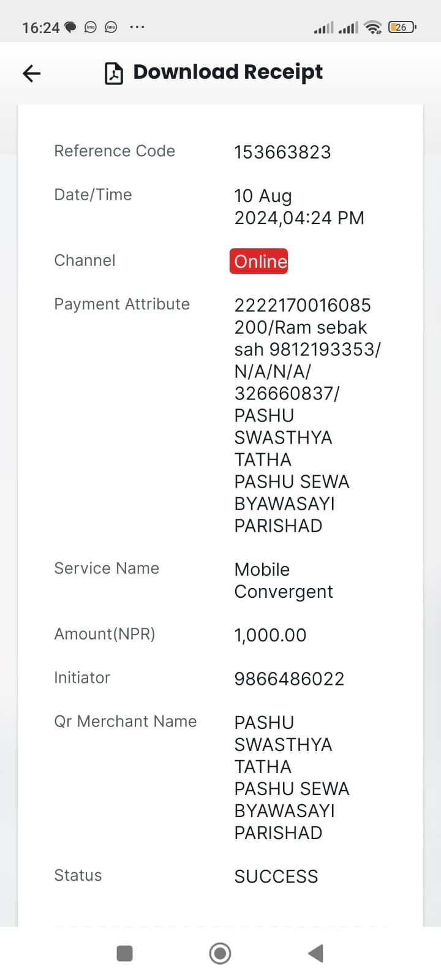Tap the Download Receipt title
Viewport: 441px width, 980px height.
coord(228,72)
